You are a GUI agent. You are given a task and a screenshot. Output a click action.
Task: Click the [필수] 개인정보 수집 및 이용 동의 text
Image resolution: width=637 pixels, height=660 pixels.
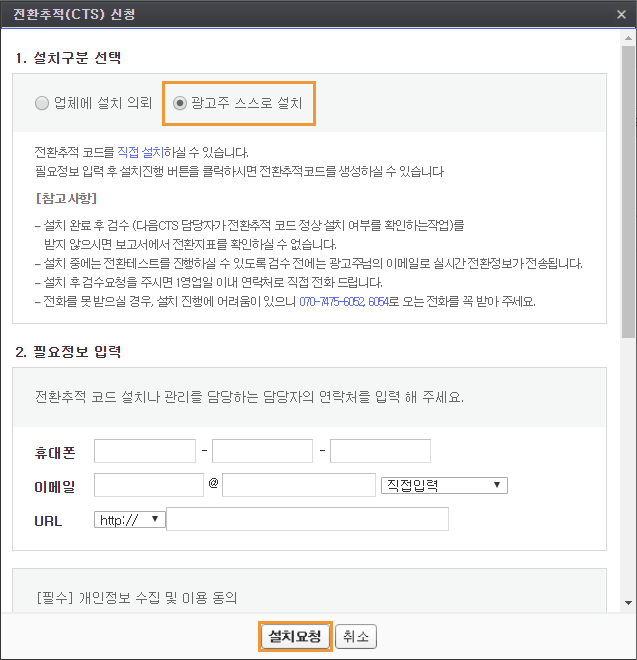137,597
